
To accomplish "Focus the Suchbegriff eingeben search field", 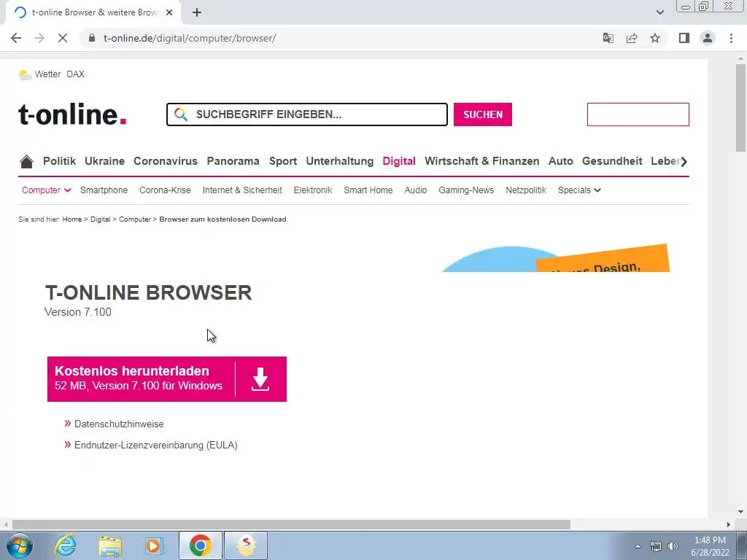I will coord(307,114).
